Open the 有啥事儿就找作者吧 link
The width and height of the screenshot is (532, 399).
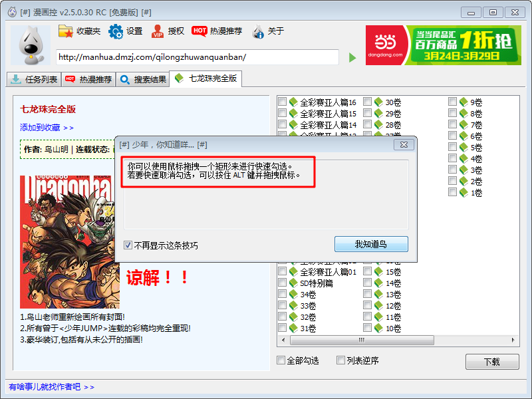click(x=52, y=387)
